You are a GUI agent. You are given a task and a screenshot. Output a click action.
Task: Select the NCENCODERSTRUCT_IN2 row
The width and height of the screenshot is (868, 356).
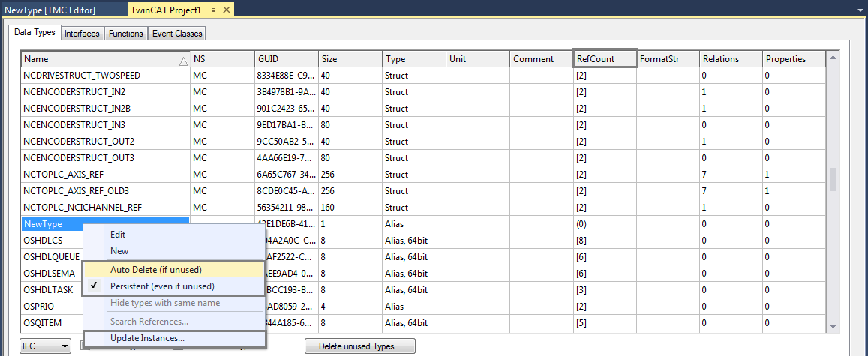pyautogui.click(x=423, y=91)
